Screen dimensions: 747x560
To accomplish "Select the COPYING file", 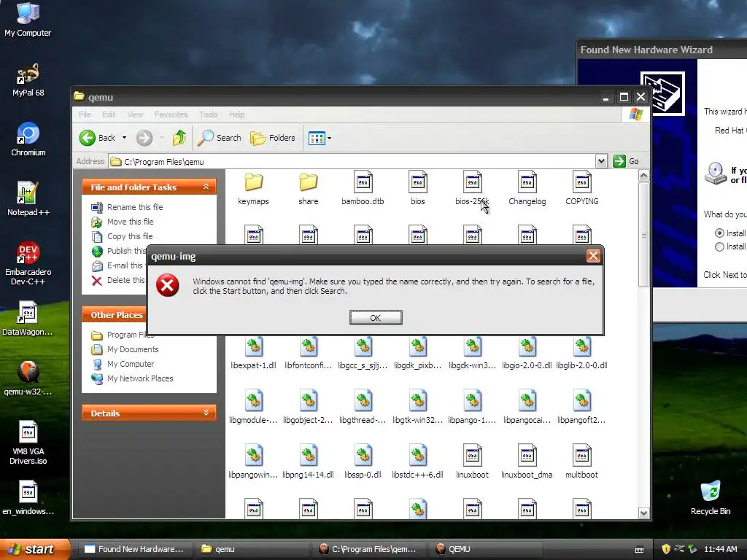I will (x=581, y=189).
